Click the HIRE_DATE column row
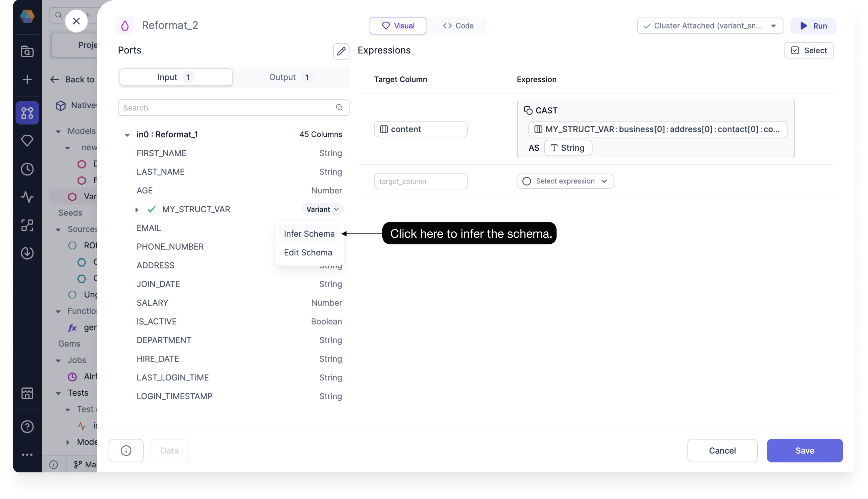The height and width of the screenshot is (499, 868). click(239, 359)
